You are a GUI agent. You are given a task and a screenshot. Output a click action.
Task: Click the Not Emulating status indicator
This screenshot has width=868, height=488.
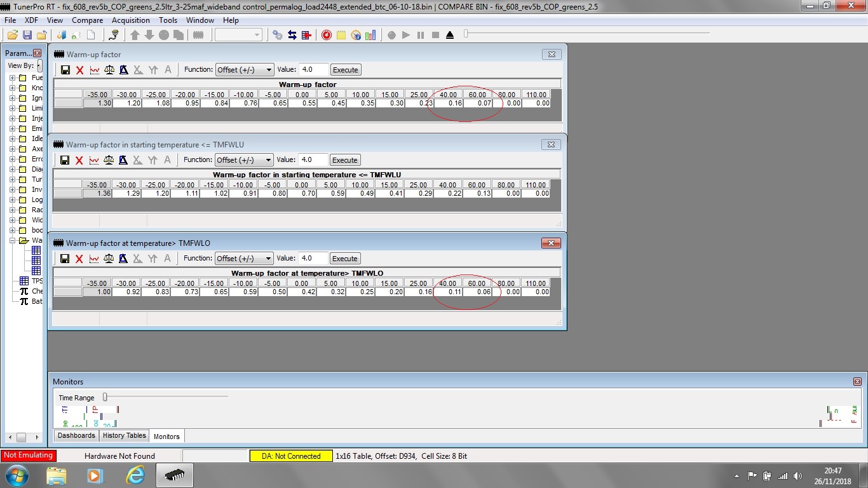28,456
